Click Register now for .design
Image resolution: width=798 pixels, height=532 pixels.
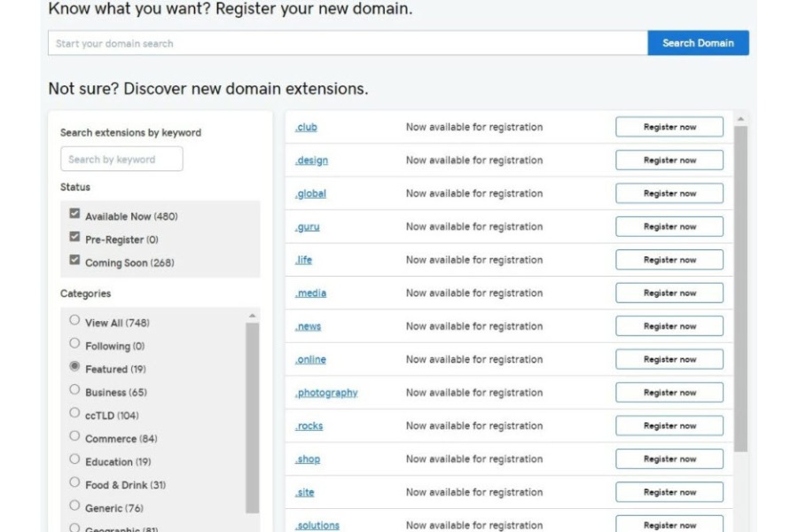pyautogui.click(x=669, y=160)
